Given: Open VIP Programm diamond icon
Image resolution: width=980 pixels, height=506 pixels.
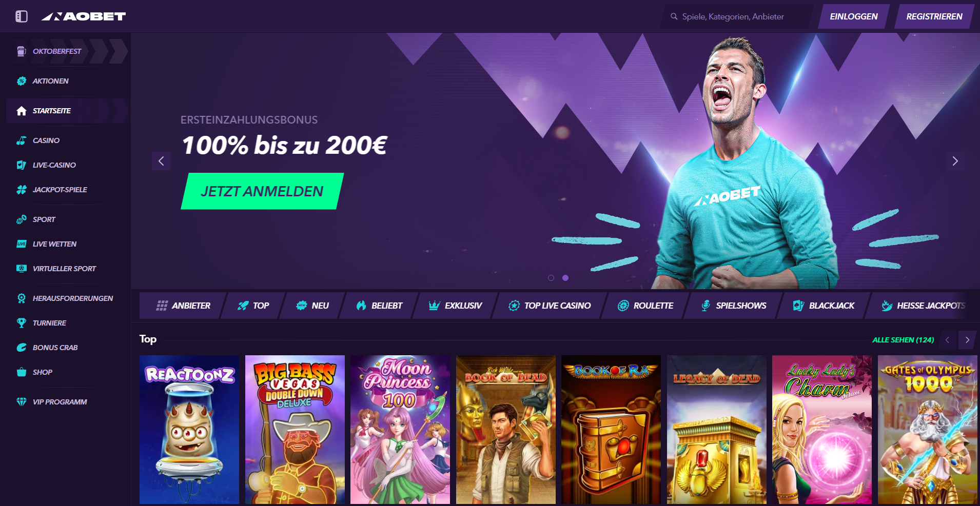Looking at the screenshot, I should click(x=21, y=402).
